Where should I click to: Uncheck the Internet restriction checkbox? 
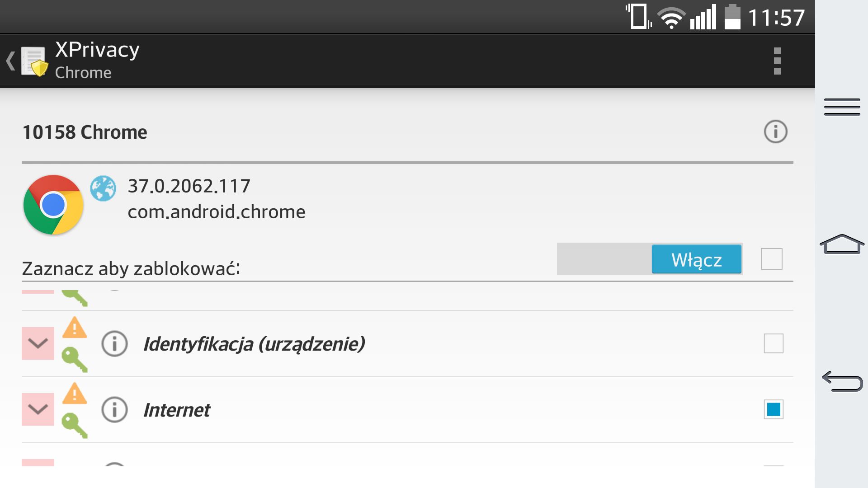coord(773,409)
